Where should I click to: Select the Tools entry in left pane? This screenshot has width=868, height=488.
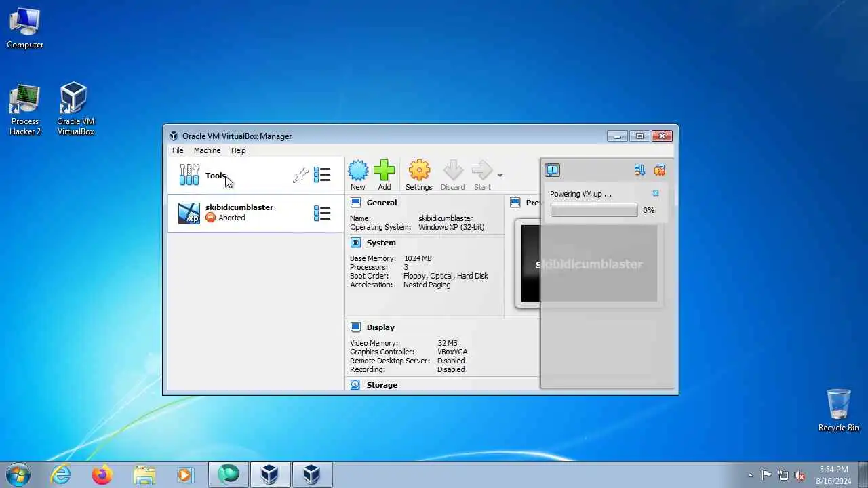coord(256,176)
